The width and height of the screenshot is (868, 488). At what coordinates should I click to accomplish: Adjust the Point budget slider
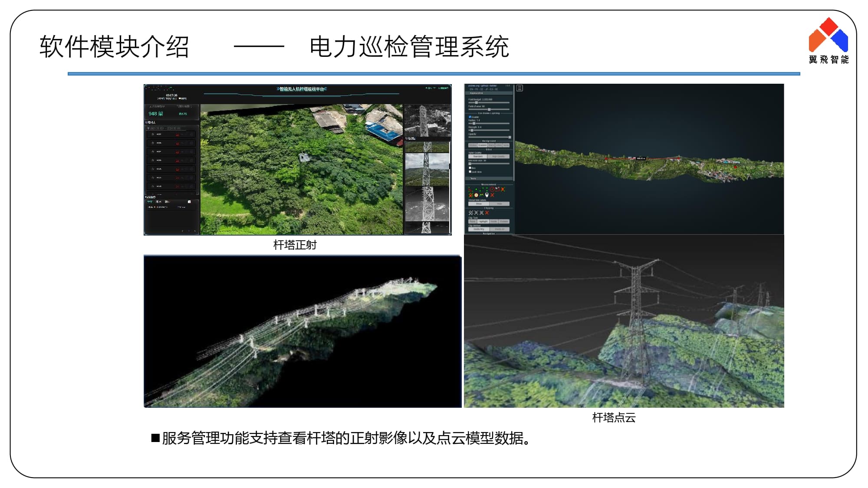pos(476,103)
